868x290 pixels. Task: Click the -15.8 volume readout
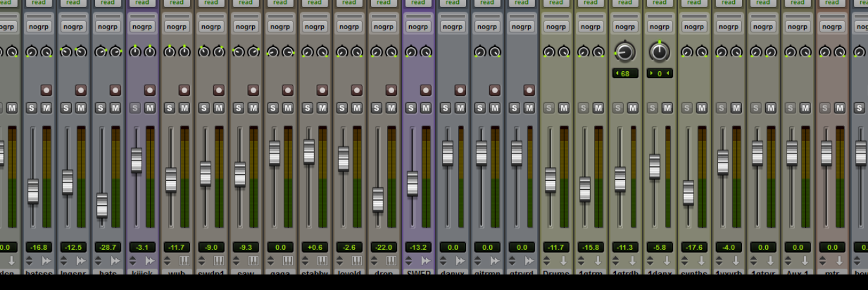(591, 247)
